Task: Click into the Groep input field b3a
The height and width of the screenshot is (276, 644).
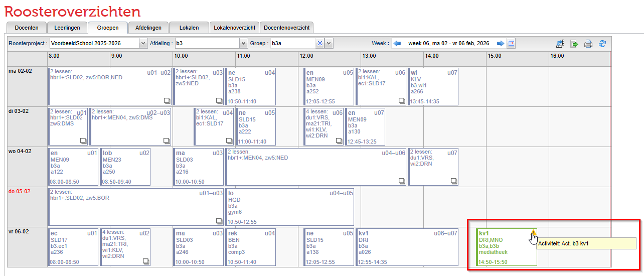Action: tap(292, 44)
